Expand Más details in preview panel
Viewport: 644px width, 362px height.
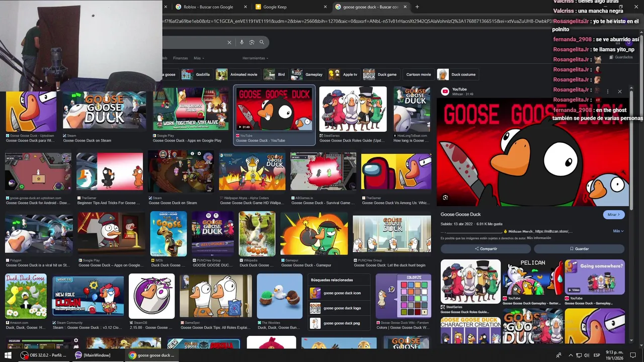(x=618, y=231)
